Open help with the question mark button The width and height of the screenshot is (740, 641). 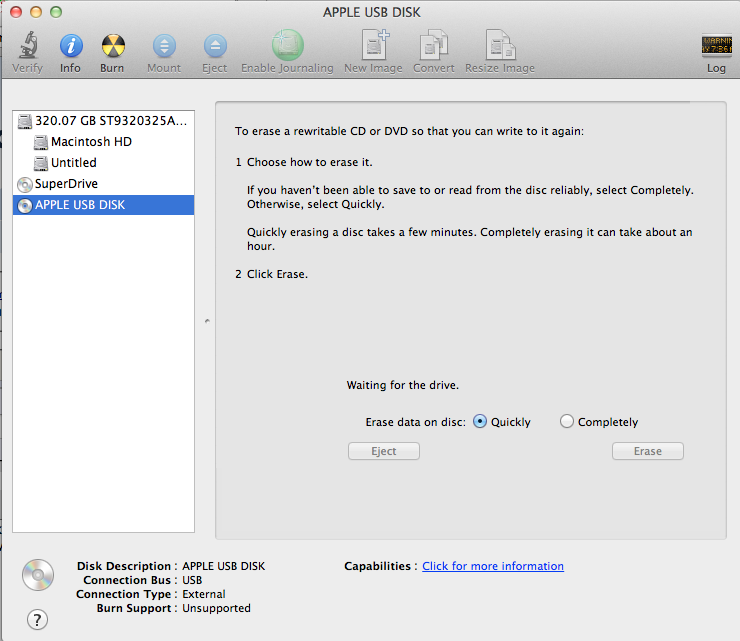coord(37,619)
